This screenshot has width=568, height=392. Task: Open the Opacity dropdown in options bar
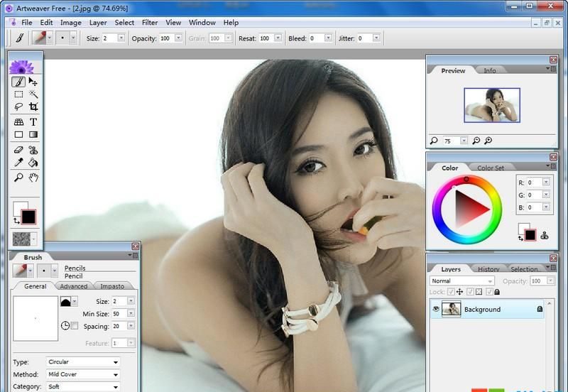178,38
